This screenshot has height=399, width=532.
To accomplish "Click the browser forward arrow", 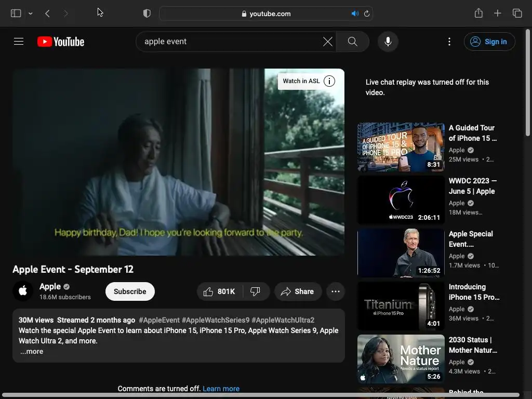I will (x=65, y=14).
